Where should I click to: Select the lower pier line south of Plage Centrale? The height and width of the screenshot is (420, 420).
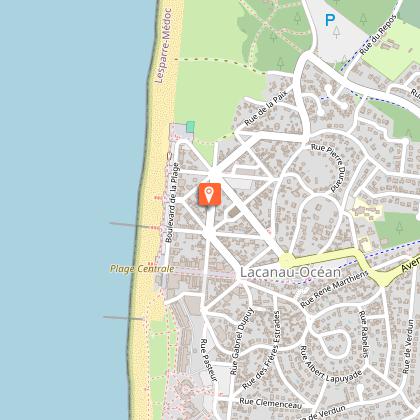(123, 318)
